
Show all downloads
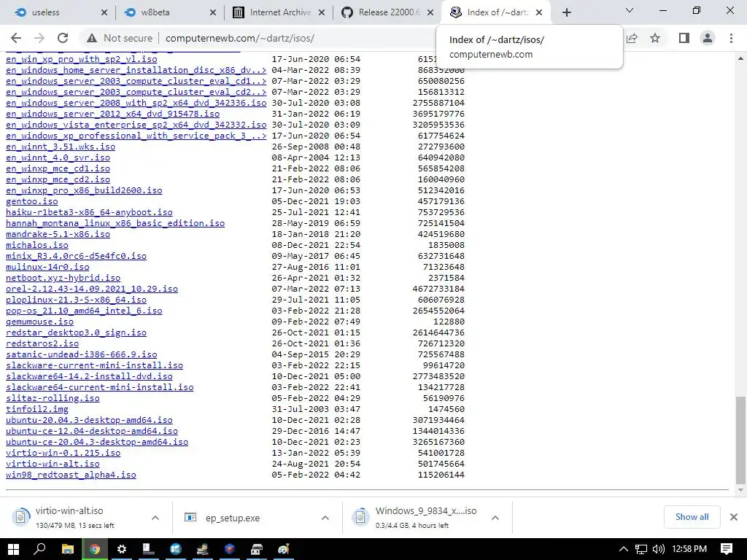tap(692, 517)
